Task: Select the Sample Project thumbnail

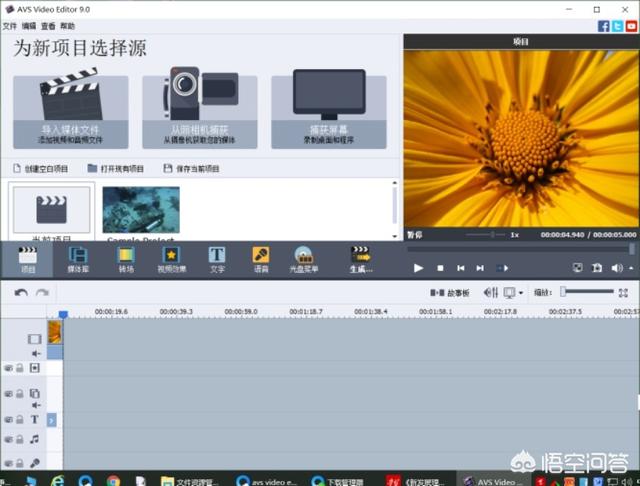Action: pos(141,210)
